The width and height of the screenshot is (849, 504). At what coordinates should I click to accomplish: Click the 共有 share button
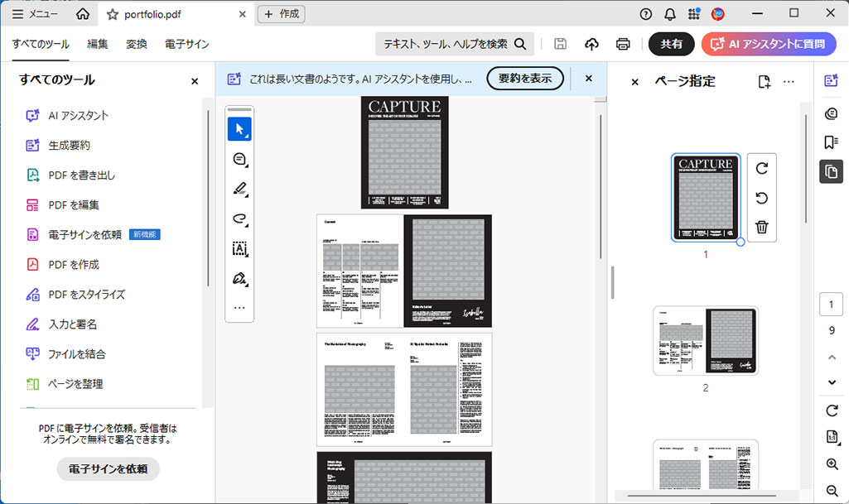671,44
